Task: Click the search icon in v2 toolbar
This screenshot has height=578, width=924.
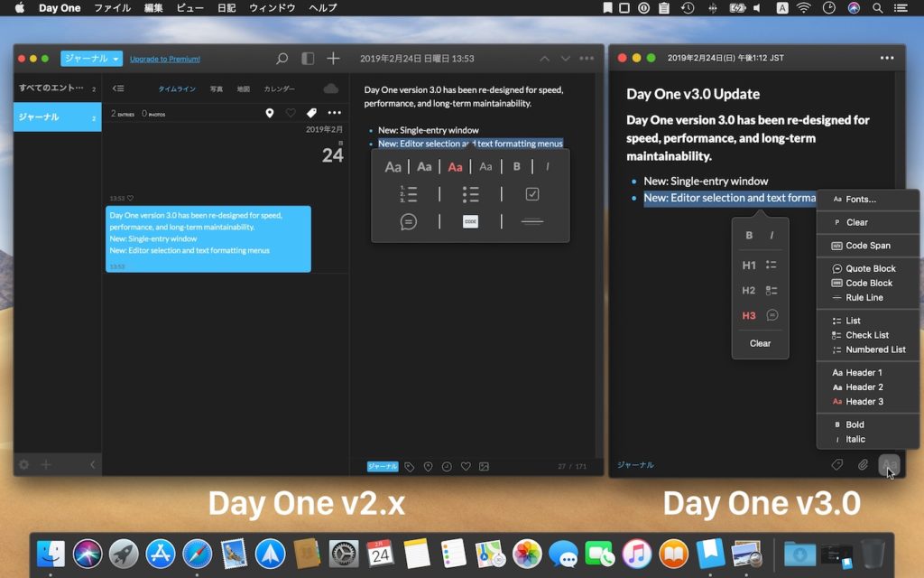Action: point(282,59)
